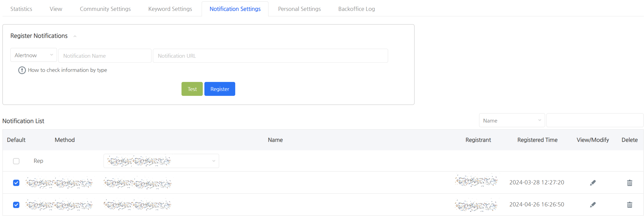Switch to the Statistics tab
The height and width of the screenshot is (217, 644).
click(x=21, y=9)
